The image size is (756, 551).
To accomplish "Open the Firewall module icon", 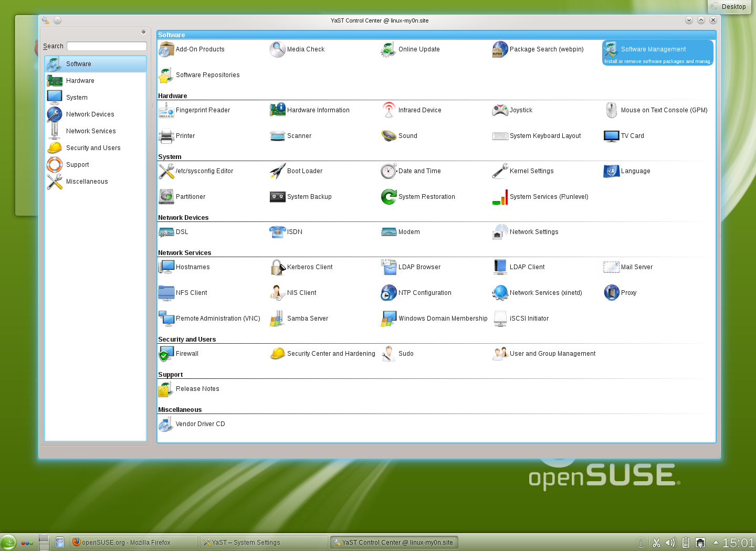I will 166,354.
